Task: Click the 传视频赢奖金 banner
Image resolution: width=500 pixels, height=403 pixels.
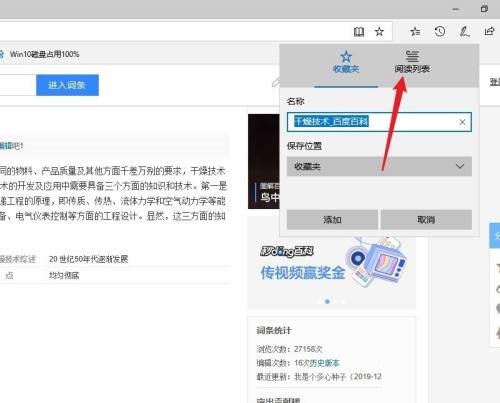Action: [x=332, y=263]
